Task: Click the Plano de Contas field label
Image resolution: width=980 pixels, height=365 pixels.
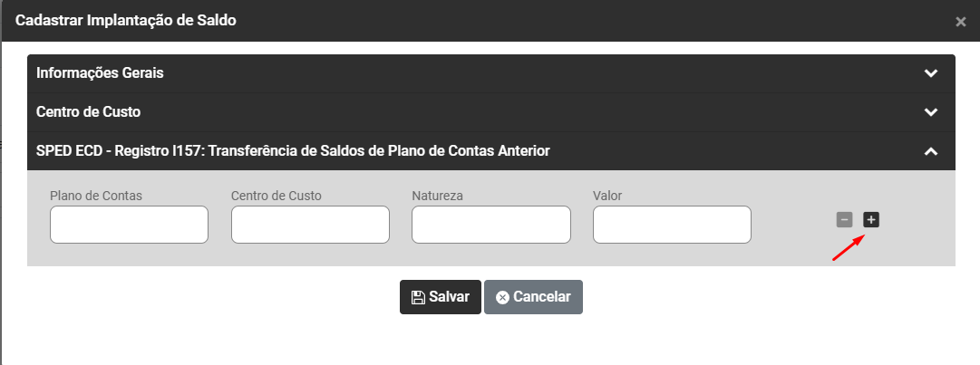Action: pos(96,195)
